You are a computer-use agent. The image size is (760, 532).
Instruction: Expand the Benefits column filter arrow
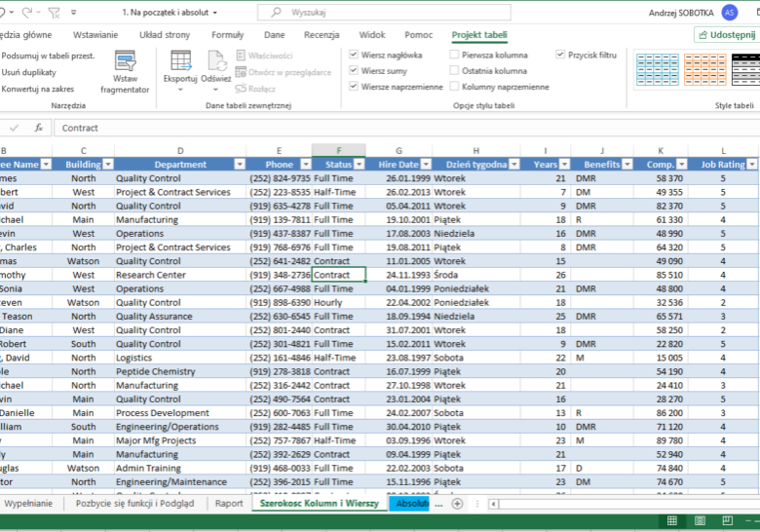627,165
